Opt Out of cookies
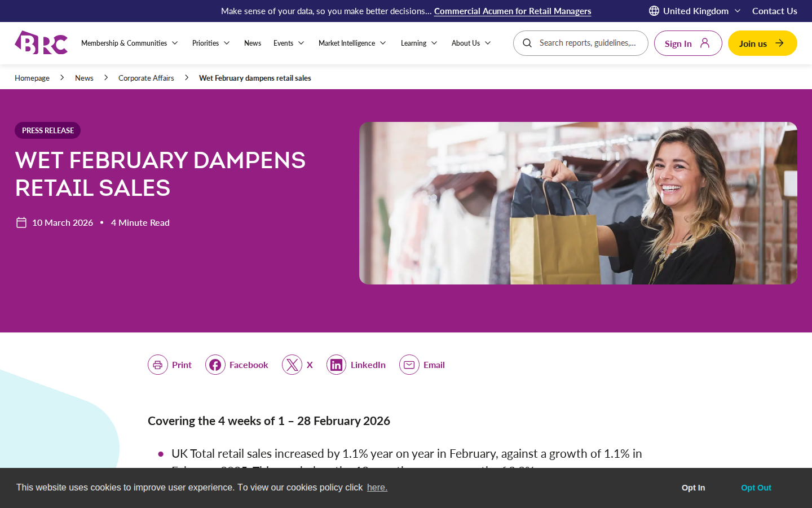Screen dimensions: 812x508 tap(756, 488)
